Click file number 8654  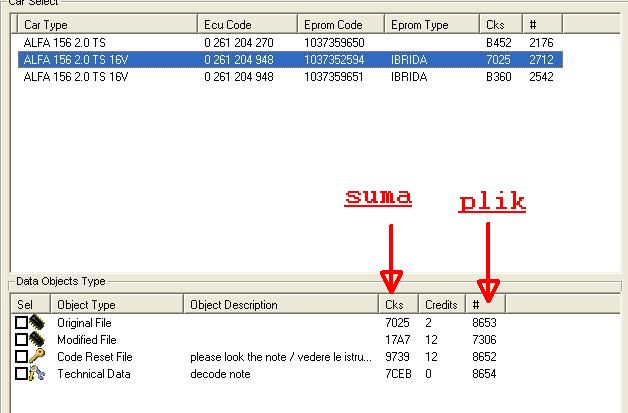coord(484,374)
